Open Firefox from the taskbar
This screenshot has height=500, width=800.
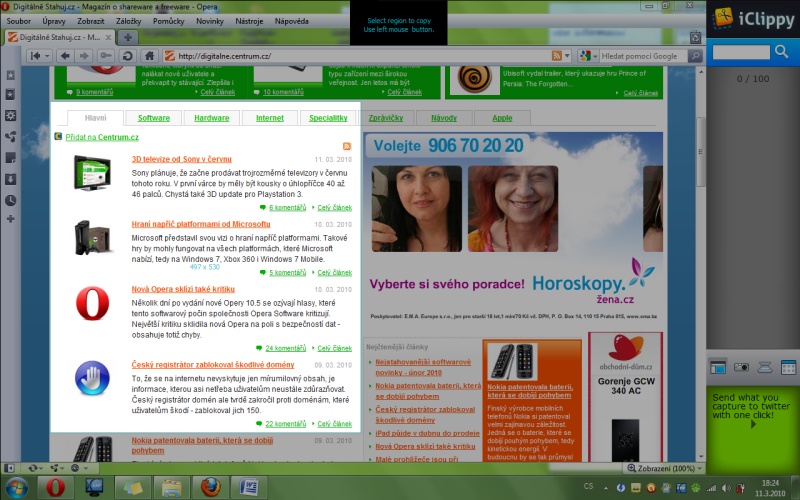coord(211,487)
